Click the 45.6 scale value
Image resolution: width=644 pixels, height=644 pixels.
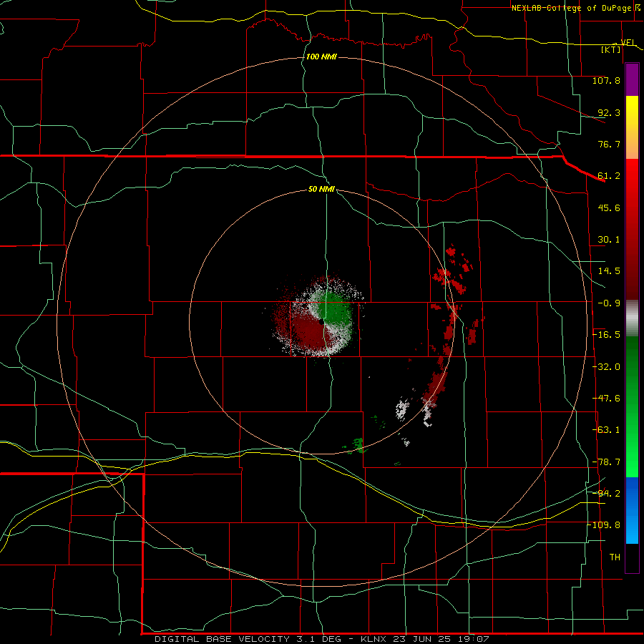click(x=609, y=208)
